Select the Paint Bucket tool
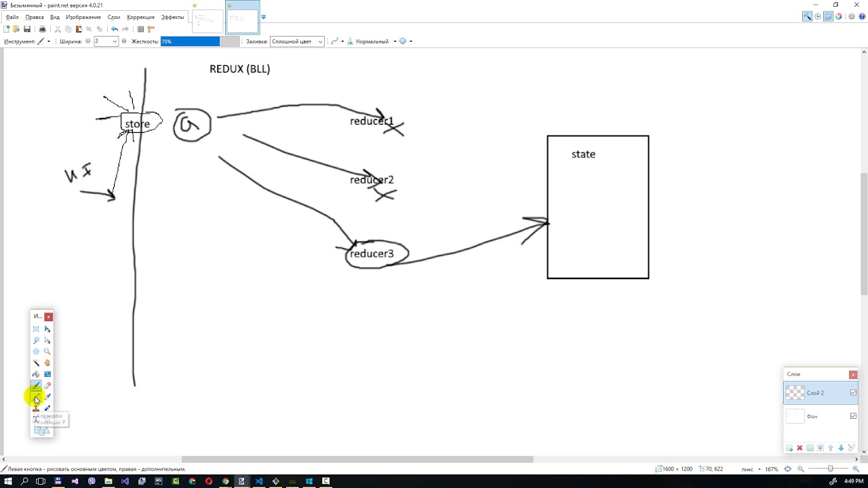This screenshot has width=868, height=488. click(x=36, y=374)
